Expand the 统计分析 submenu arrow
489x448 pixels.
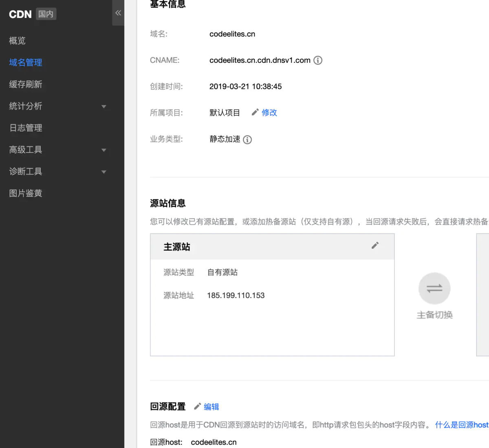tap(104, 106)
